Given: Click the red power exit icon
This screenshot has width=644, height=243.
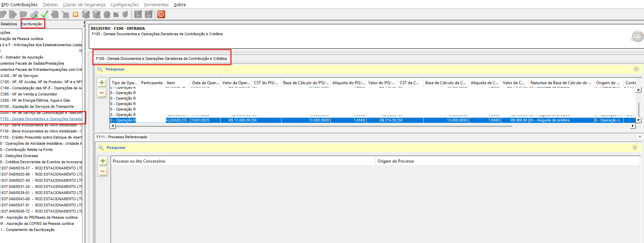Looking at the screenshot, I should click(161, 14).
